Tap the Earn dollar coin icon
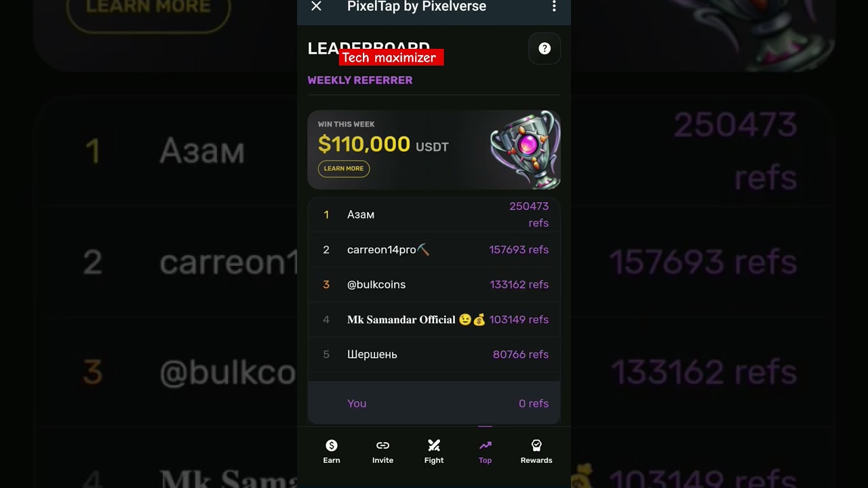 pyautogui.click(x=332, y=445)
